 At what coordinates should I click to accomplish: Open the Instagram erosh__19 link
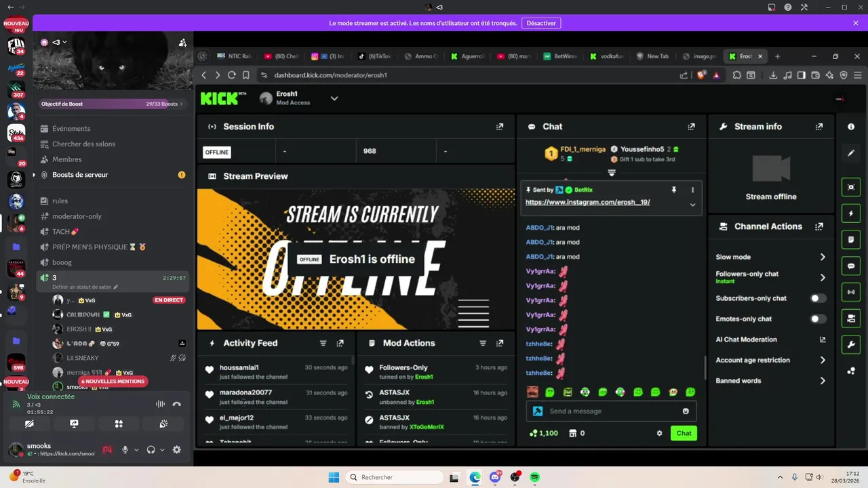[588, 202]
